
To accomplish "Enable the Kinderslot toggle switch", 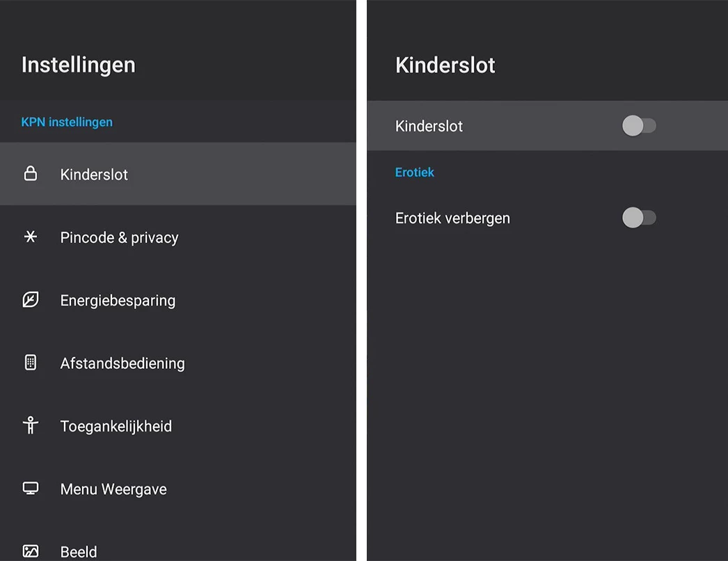I will [639, 126].
